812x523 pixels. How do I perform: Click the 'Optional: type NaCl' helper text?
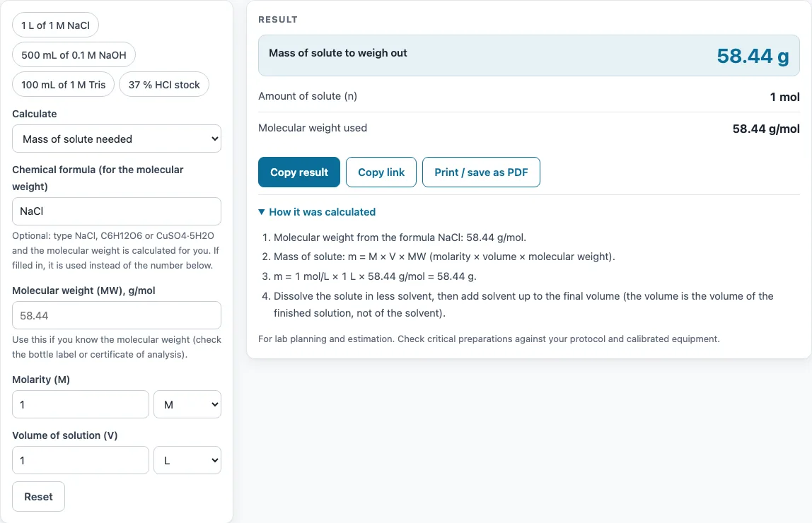[x=117, y=250]
